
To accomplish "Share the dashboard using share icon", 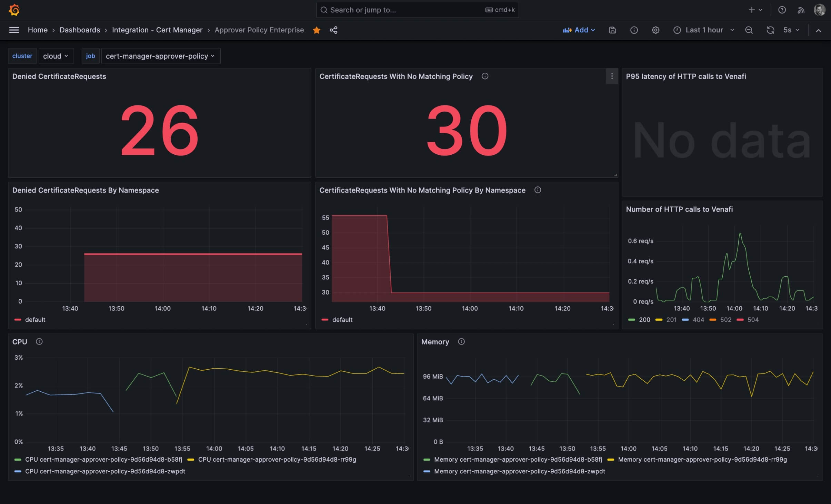I will coord(333,30).
